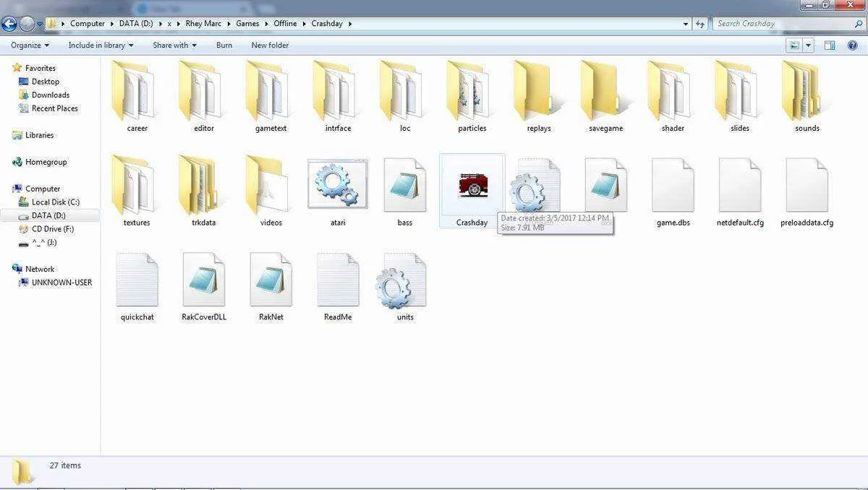
Task: Open the slides folder
Action: coord(740,96)
